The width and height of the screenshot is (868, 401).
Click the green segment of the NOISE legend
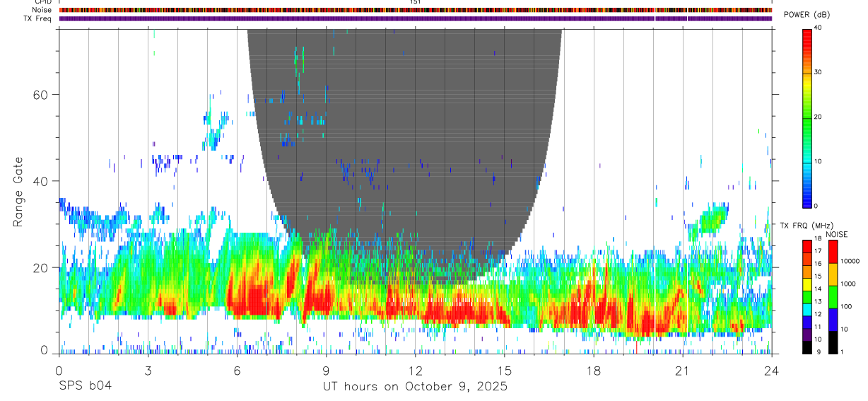pos(833,296)
